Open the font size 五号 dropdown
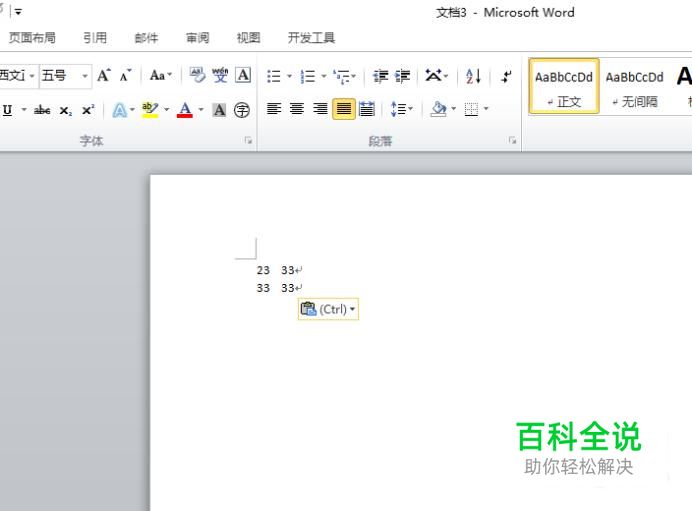692x511 pixels. tap(85, 76)
